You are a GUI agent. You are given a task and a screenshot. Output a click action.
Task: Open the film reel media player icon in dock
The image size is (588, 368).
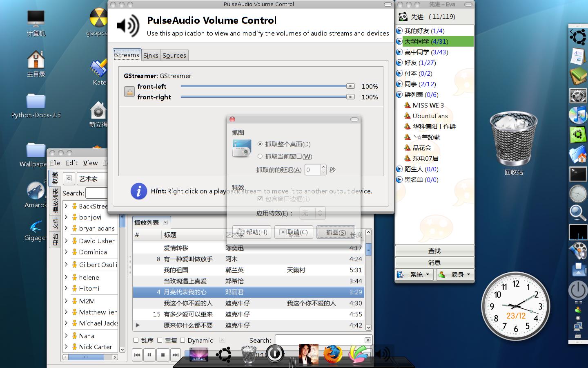click(x=578, y=251)
